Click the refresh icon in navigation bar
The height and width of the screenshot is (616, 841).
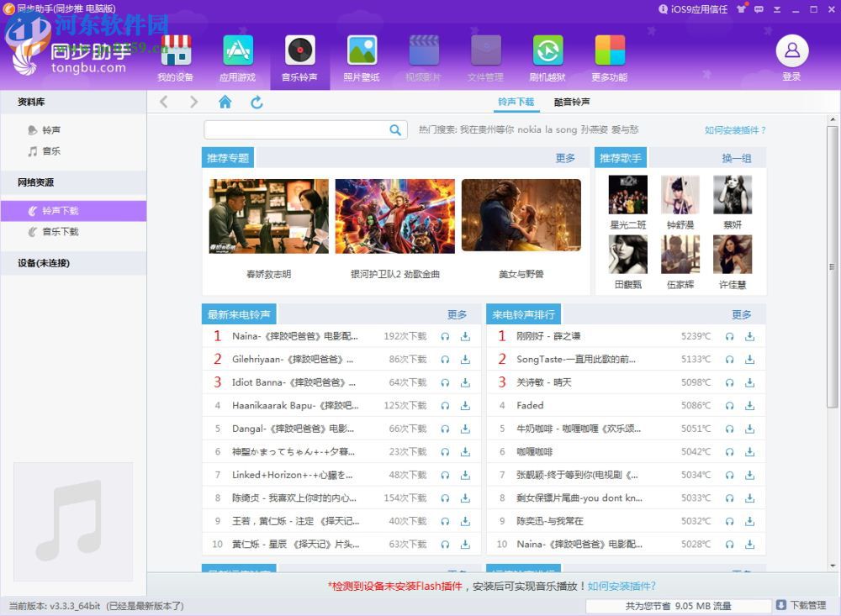pyautogui.click(x=257, y=103)
